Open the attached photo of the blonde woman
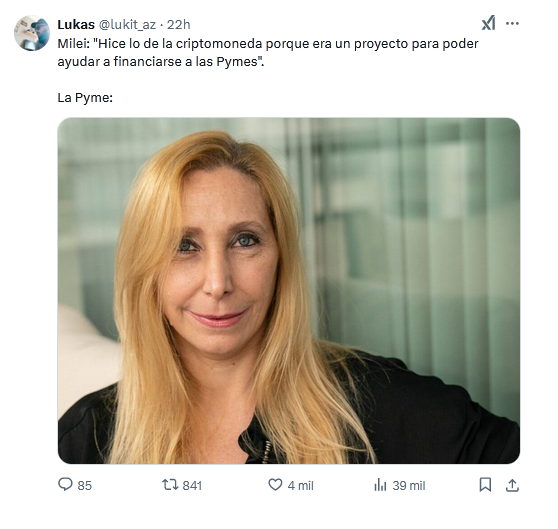Viewport: 558px width, 529px height. (289, 291)
